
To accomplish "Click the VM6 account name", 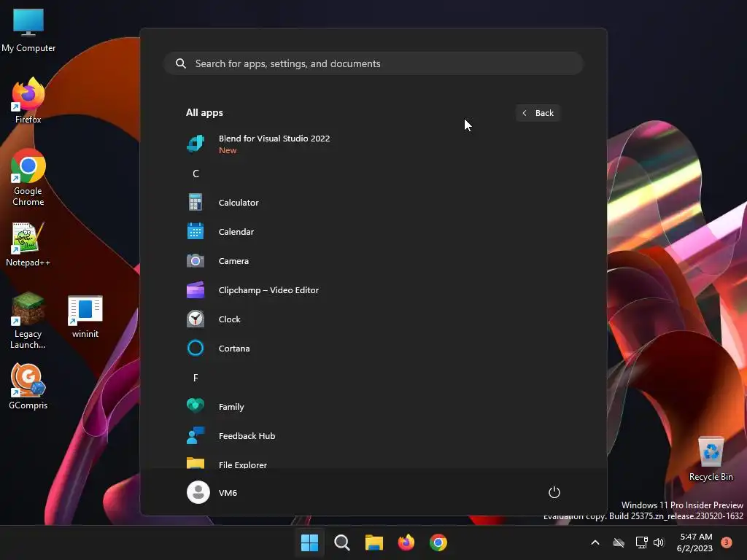I will (x=228, y=493).
